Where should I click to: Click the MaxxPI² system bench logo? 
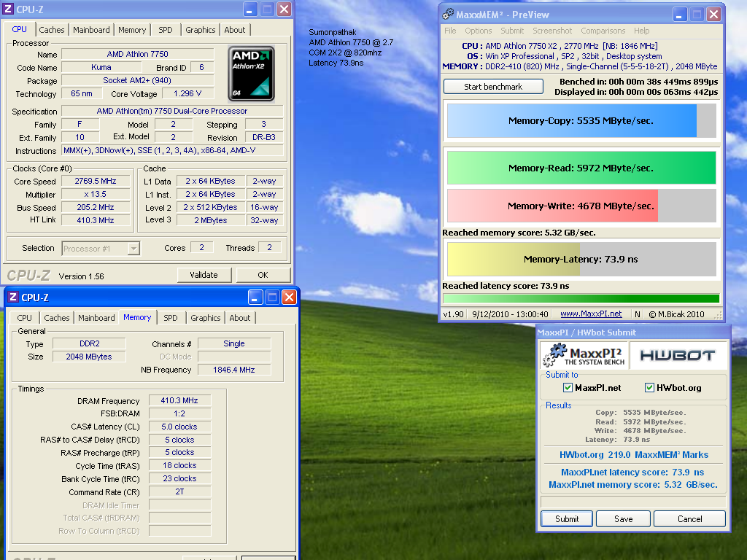(x=584, y=355)
